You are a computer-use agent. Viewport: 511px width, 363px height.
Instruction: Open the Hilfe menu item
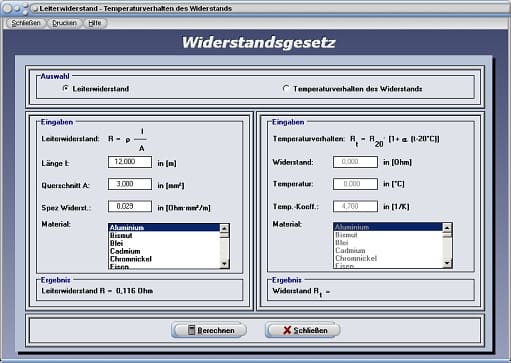(x=95, y=23)
